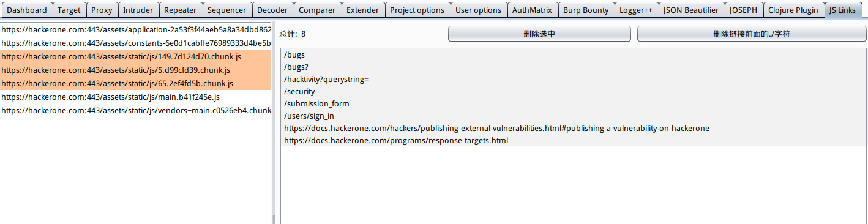Image resolution: width=868 pixels, height=224 pixels.
Task: Go to the Intruder tab
Action: (138, 10)
